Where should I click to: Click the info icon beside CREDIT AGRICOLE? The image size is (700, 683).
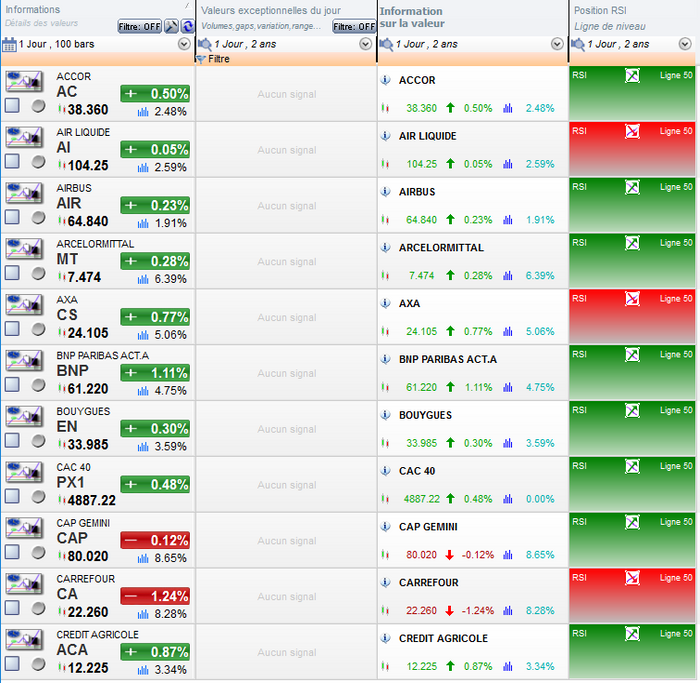(385, 638)
